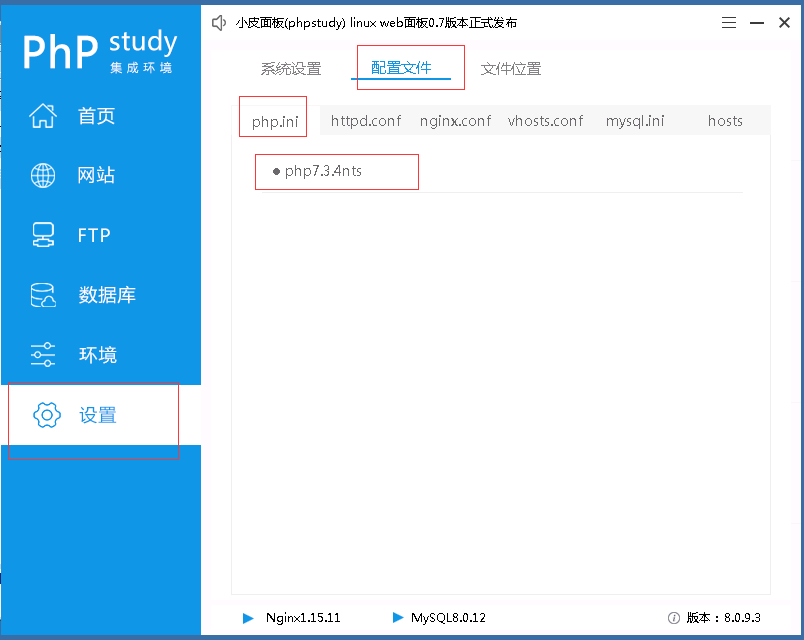This screenshot has height=640, width=804.
Task: Select the php.ini tab
Action: click(x=275, y=122)
